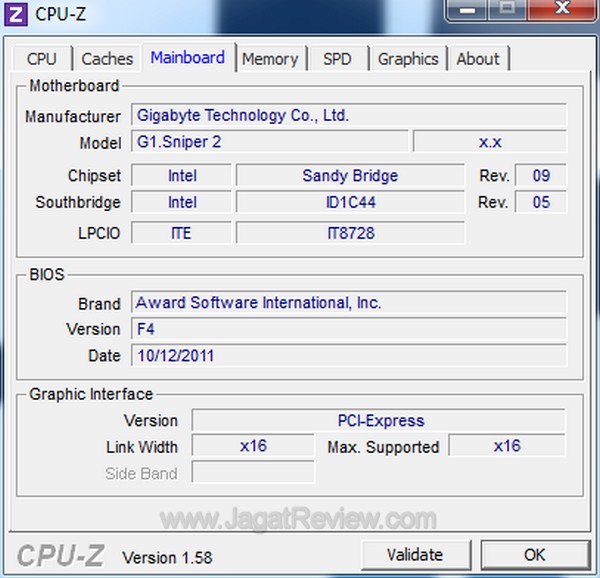Click the LPCIO IT8728 value
600x578 pixels.
[351, 233]
